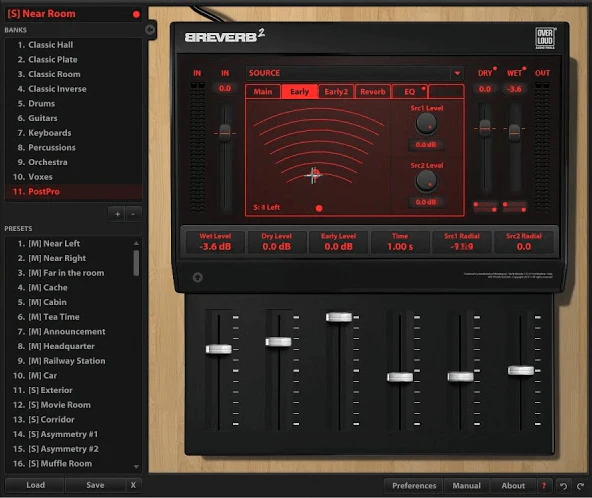The height and width of the screenshot is (498, 592).
Task: Click the DRY fader handle
Action: click(x=485, y=128)
